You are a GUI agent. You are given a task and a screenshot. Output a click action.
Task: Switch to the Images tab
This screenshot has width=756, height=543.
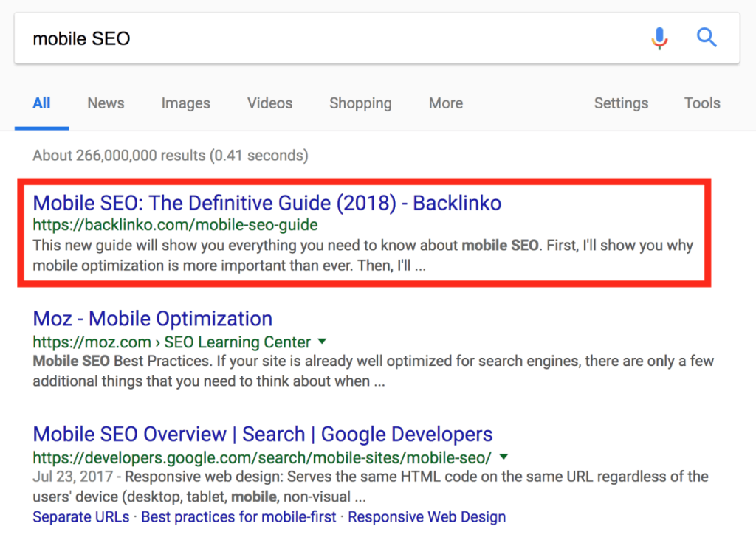coord(185,103)
